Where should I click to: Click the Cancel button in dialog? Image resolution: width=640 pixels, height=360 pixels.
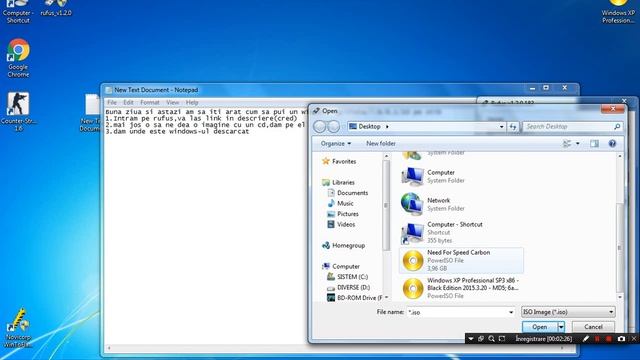[593, 327]
